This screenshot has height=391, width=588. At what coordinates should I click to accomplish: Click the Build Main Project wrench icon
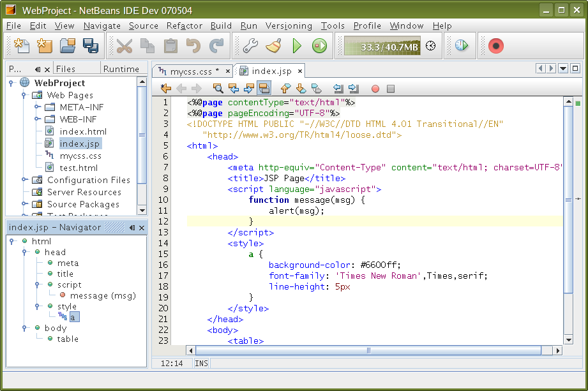tap(250, 46)
